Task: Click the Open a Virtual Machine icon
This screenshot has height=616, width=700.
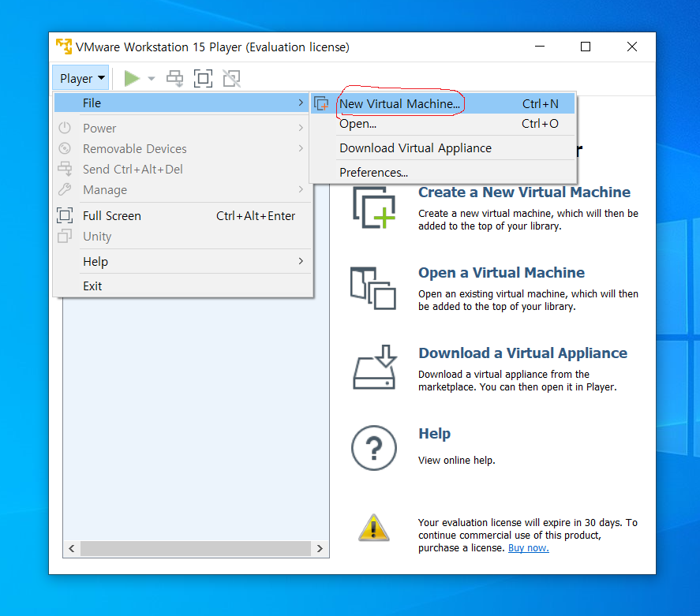Action: pyautogui.click(x=373, y=288)
